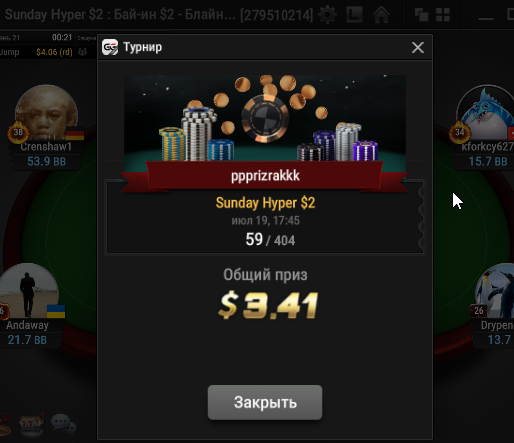Go to home via house icon
Image resolution: width=514 pixels, height=443 pixels.
381,15
